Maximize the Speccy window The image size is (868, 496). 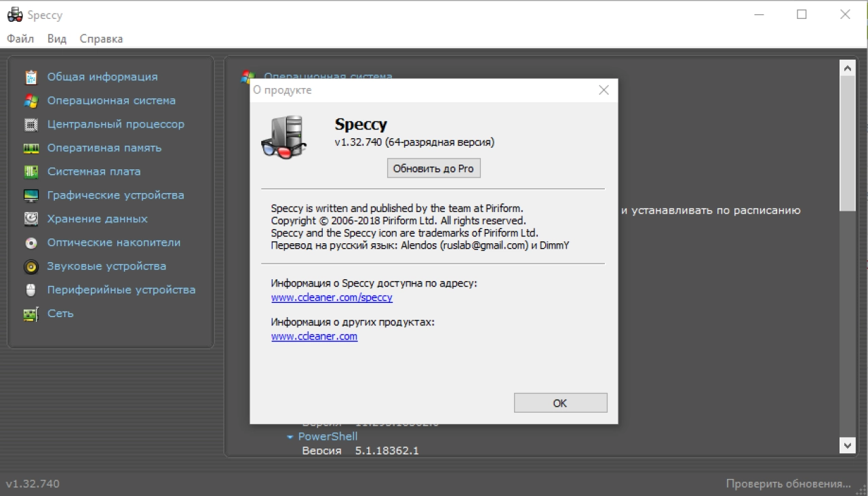click(x=802, y=15)
